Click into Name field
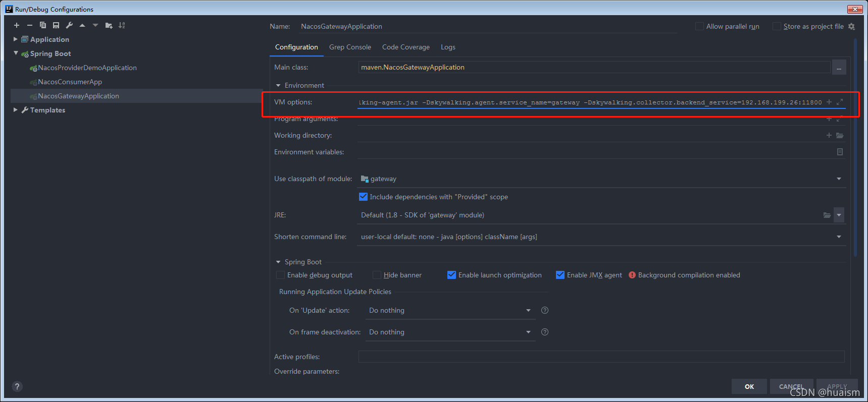Viewport: 868px width, 402px height. (x=487, y=26)
